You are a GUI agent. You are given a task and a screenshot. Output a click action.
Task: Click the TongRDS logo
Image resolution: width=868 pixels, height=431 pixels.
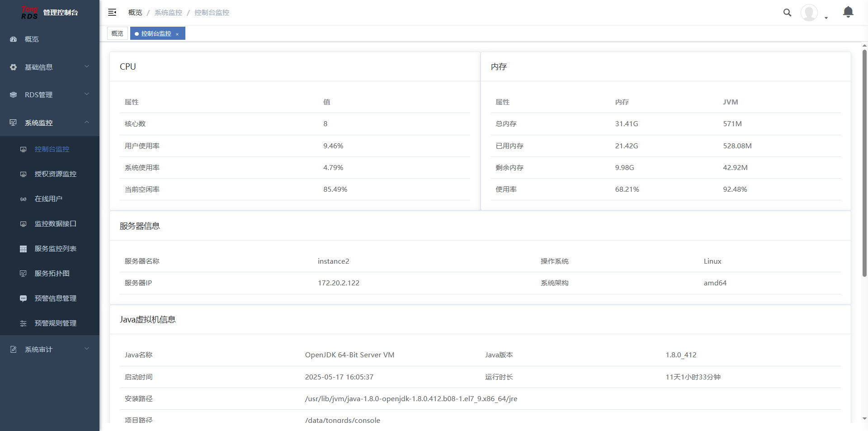[29, 13]
